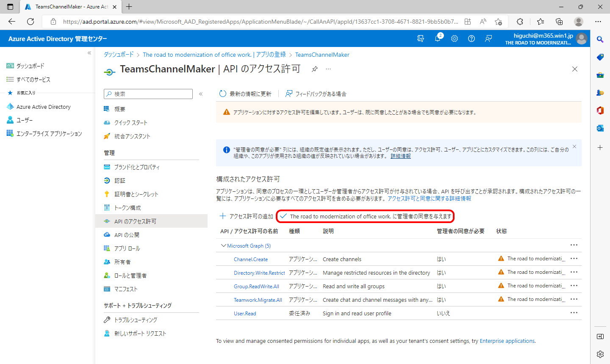Open ユーザー in the left navigation

tap(24, 120)
